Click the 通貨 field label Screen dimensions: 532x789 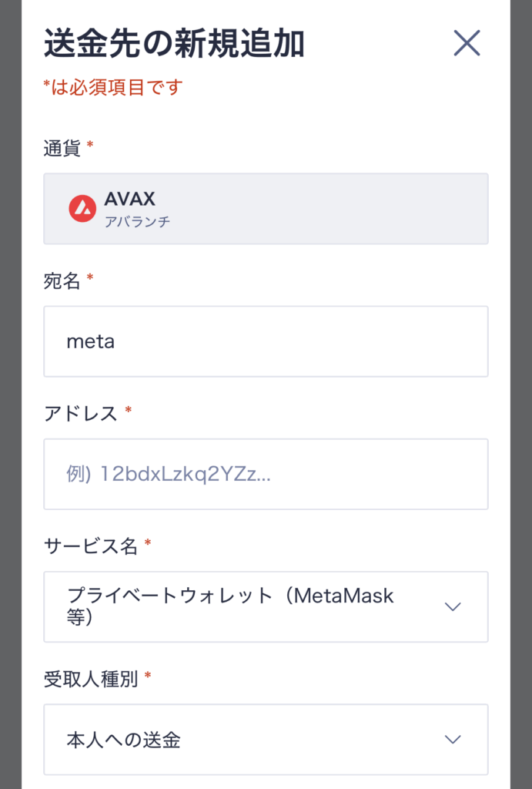coord(62,148)
